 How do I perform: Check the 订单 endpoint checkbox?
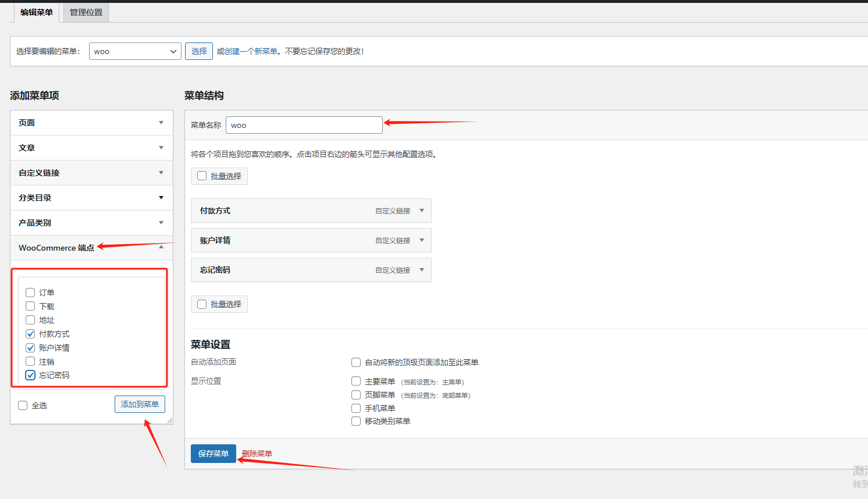(x=30, y=293)
